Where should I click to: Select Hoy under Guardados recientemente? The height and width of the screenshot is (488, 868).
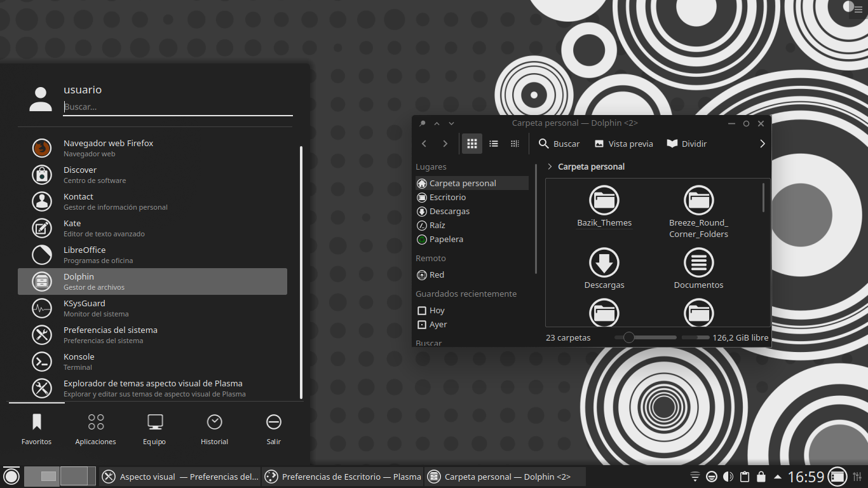click(472, 310)
